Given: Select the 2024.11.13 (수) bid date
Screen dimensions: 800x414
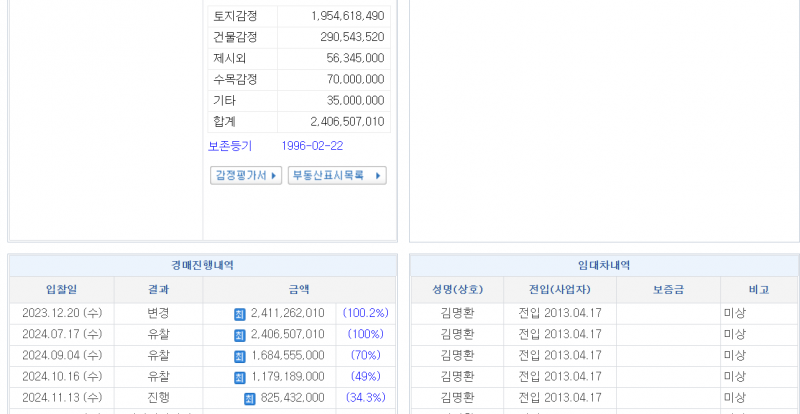Looking at the screenshot, I should coord(62,397).
